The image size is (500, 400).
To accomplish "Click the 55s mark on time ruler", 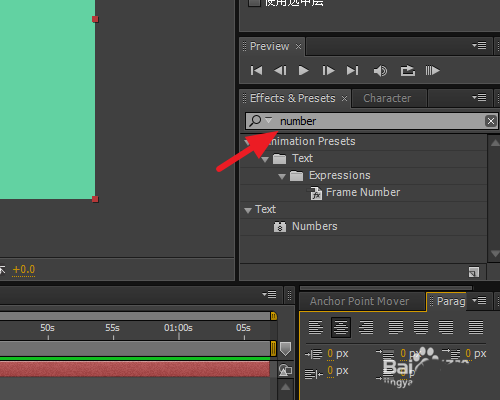I will (x=112, y=328).
